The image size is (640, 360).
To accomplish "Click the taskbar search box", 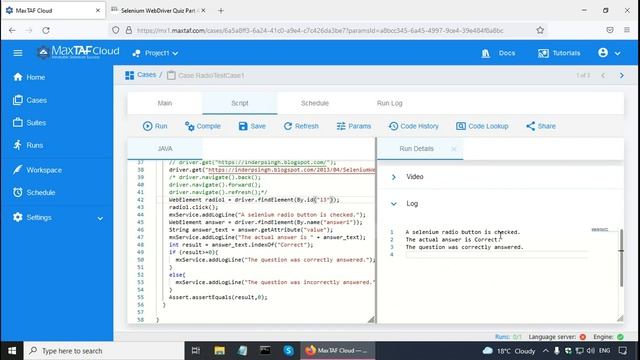I will tap(104, 351).
